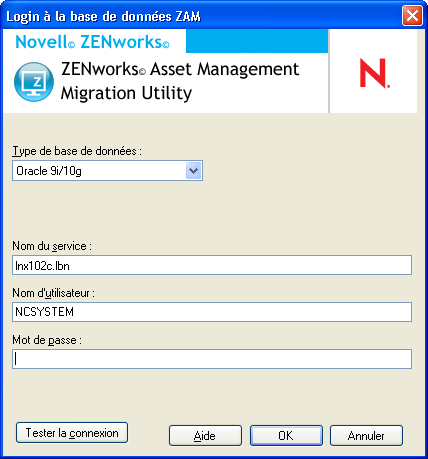Click the Mot de passe field
The image size is (428, 459).
click(x=212, y=359)
